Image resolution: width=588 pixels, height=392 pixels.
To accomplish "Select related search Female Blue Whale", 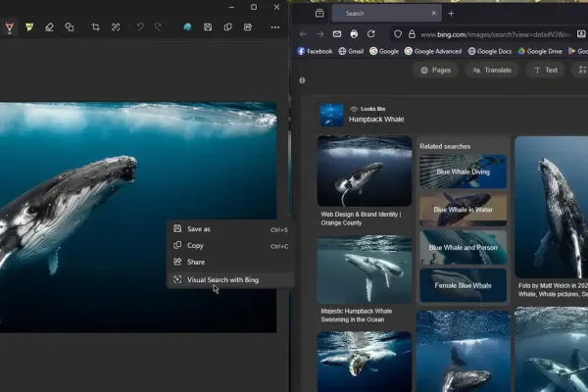I will point(464,285).
